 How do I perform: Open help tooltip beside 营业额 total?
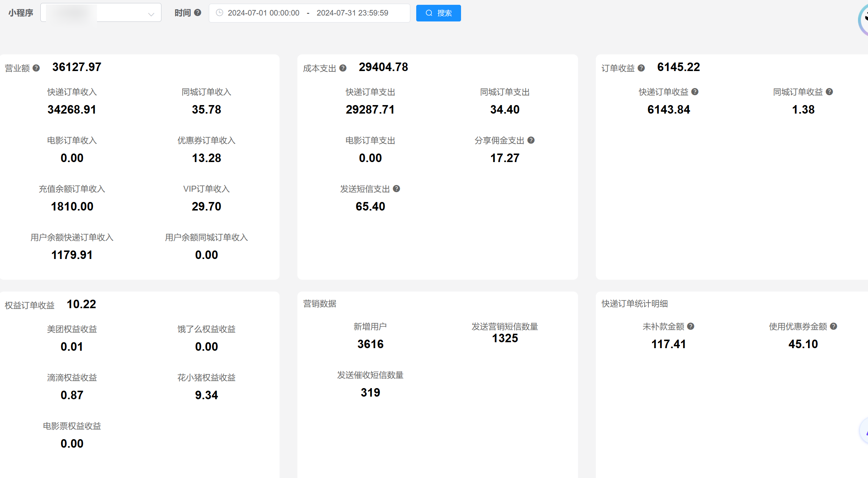point(36,68)
